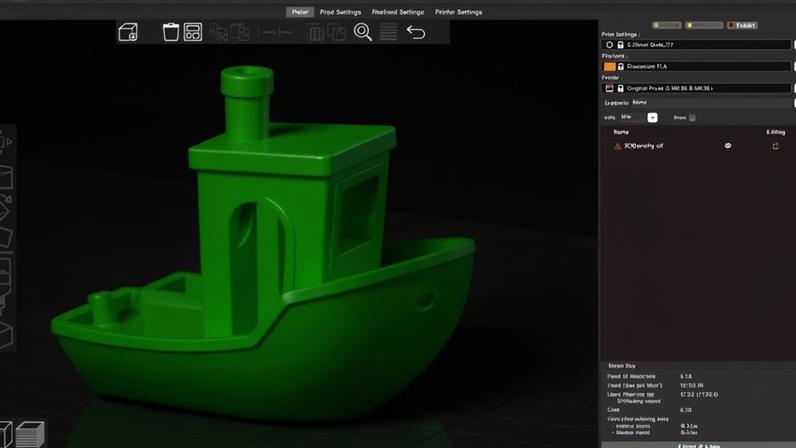Viewport: 796px width, 448px height.
Task: Click the trash can Delete icon
Action: click(x=171, y=32)
